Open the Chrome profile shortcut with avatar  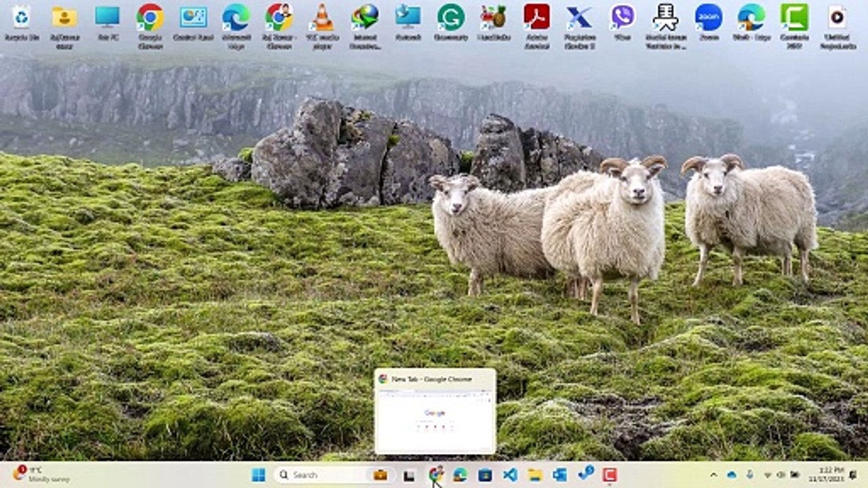279,27
